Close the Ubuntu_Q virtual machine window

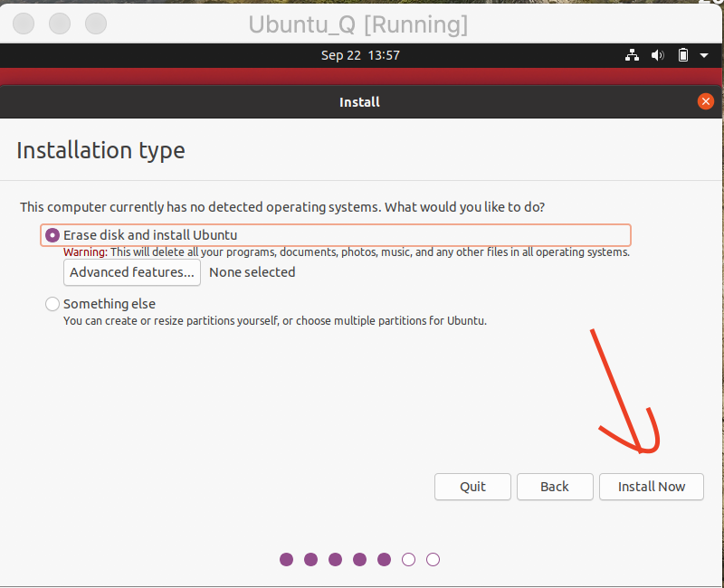(x=24, y=23)
